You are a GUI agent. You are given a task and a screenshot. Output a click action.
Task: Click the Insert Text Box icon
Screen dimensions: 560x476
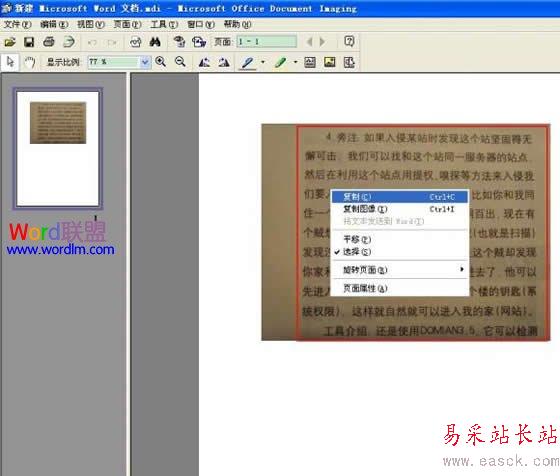pyautogui.click(x=310, y=62)
